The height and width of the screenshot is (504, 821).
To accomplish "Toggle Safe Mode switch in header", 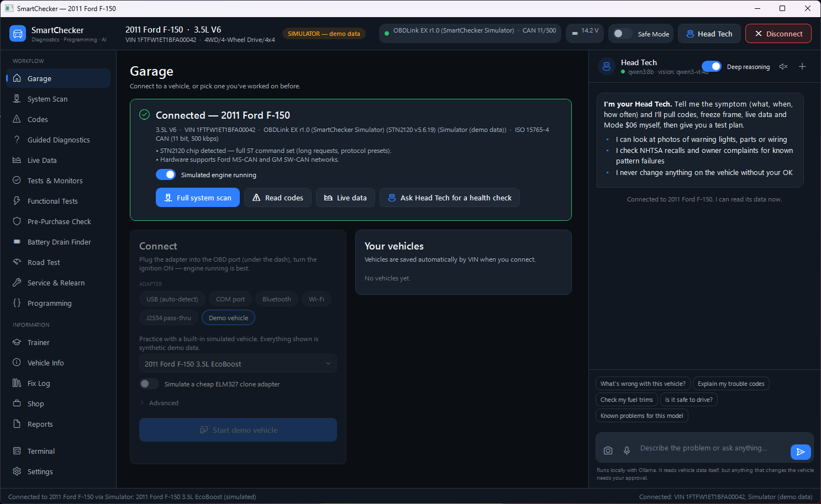I will click(x=622, y=34).
